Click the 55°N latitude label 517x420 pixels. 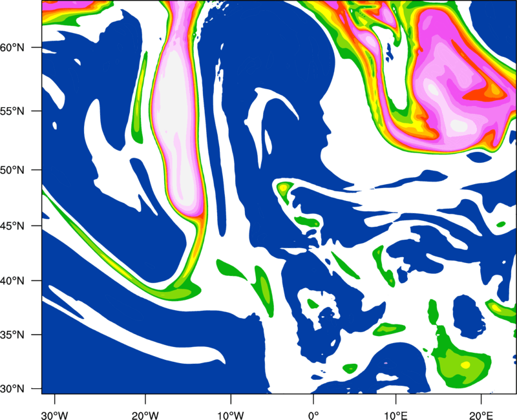pos(12,111)
